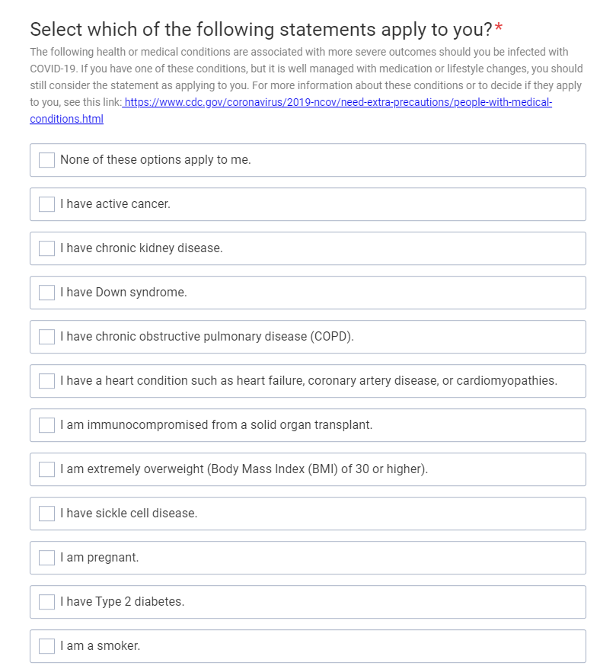Tick the 'I am a smoker' checkbox

[x=46, y=646]
